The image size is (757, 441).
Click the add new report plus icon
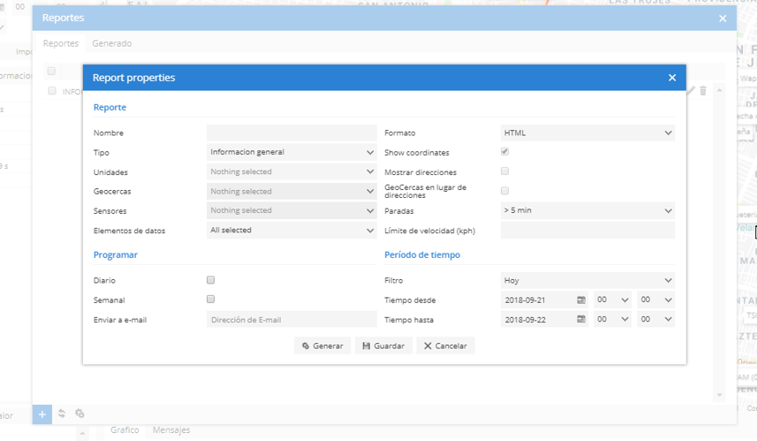point(41,414)
